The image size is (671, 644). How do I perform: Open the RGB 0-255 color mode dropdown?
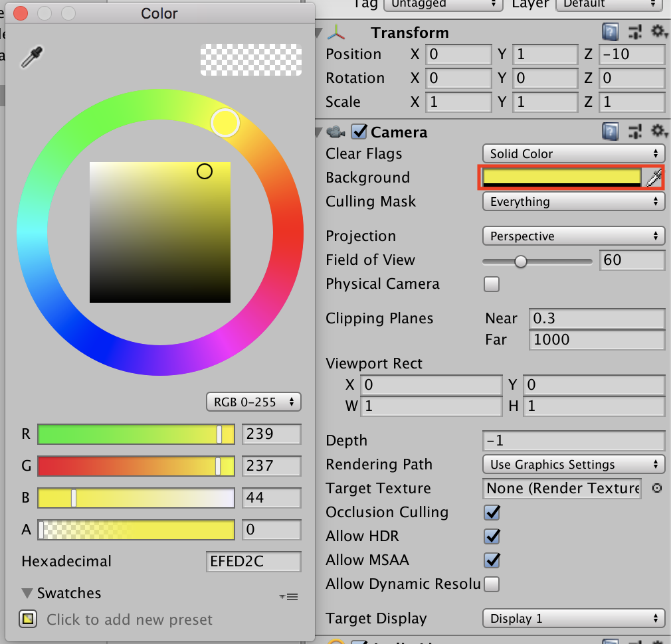(x=253, y=402)
